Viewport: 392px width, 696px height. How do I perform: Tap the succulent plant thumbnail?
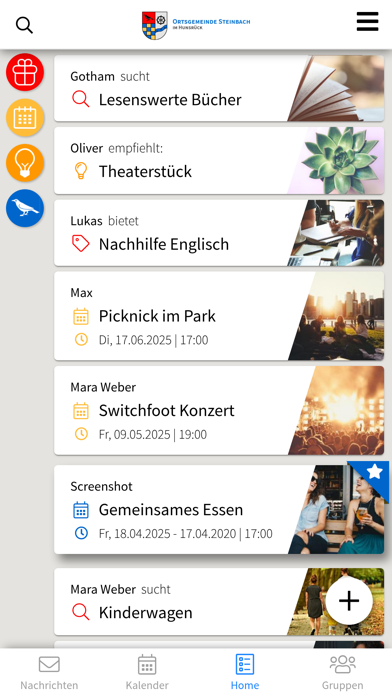[x=336, y=161]
